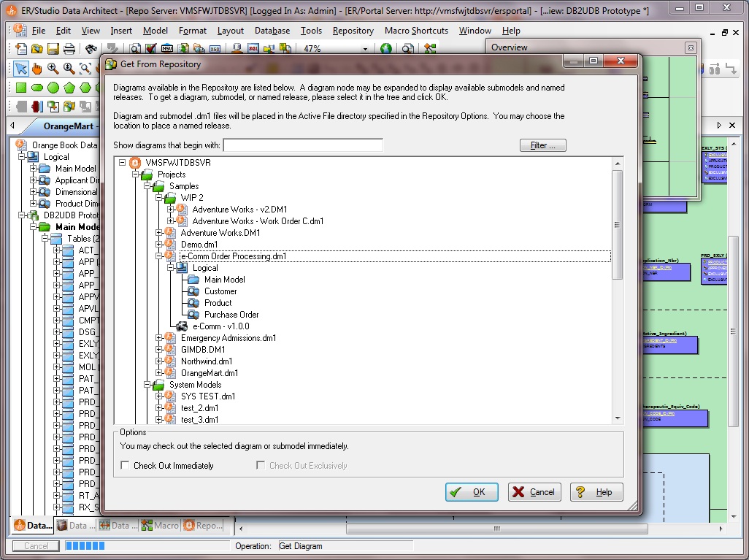This screenshot has width=749, height=560.
Task: Click the Get Diagram operation progress bar
Action: click(147, 545)
